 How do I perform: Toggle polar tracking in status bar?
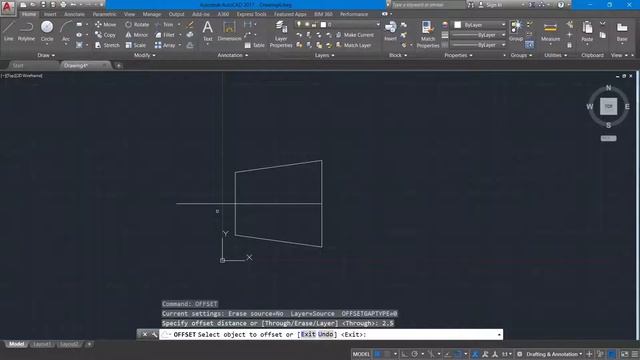point(415,354)
